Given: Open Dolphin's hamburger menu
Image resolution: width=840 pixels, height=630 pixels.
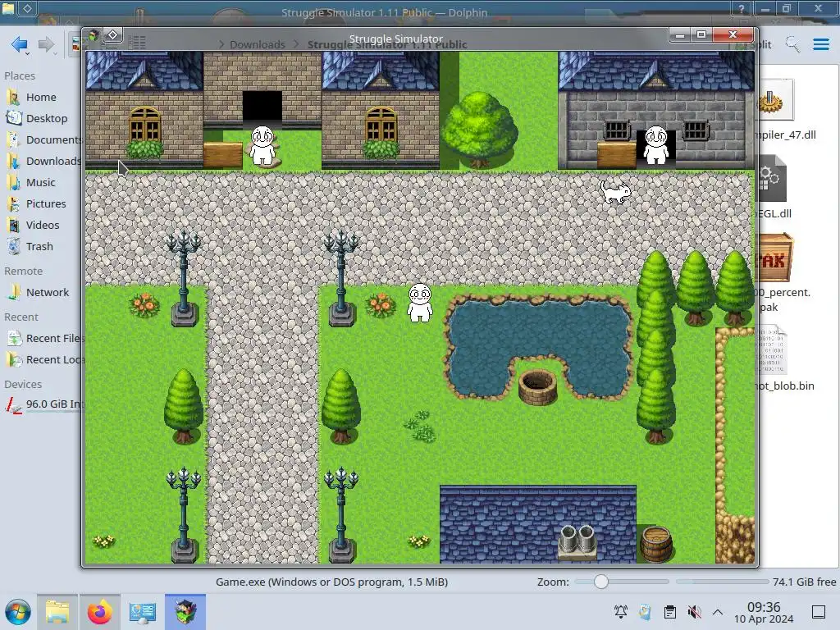Looking at the screenshot, I should point(820,44).
